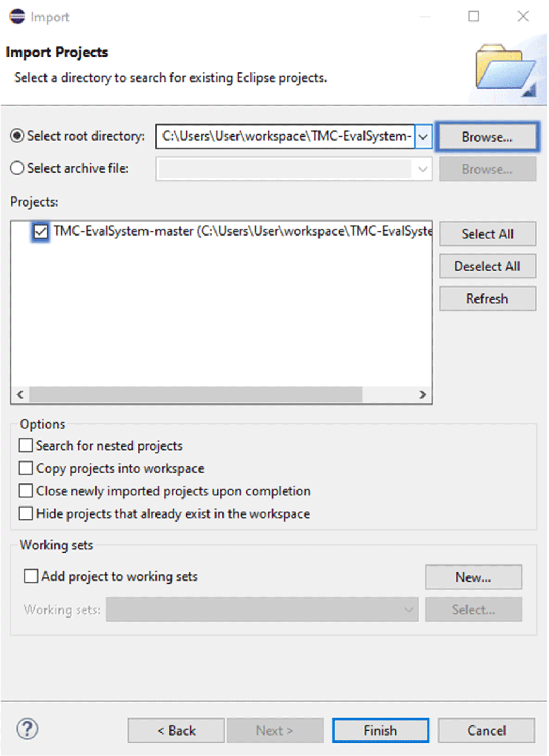Click the projects list left scroll arrow
Screen dimensions: 549x756
20,394
